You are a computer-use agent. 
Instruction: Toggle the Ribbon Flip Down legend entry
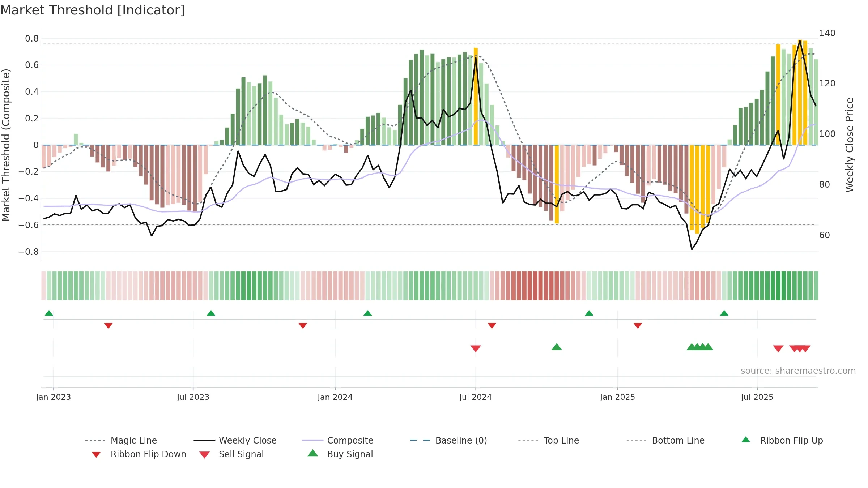(x=139, y=454)
